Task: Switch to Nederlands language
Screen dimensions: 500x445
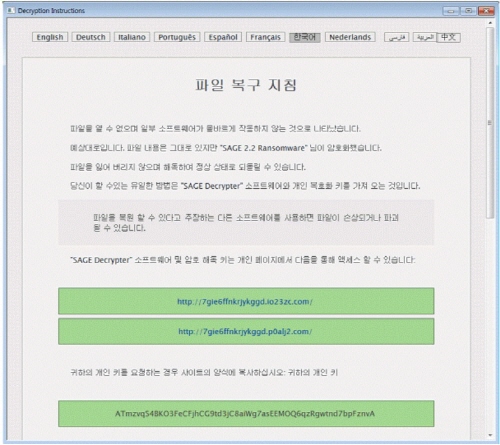Action: point(350,37)
